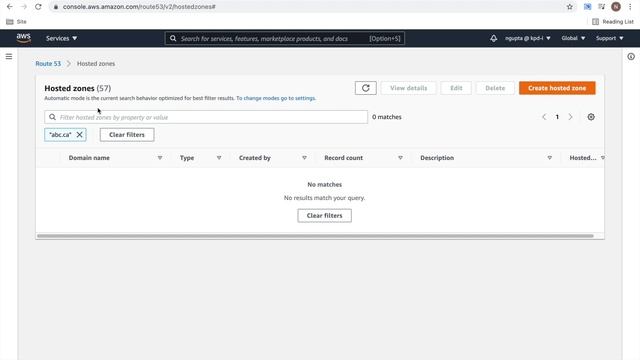The height and width of the screenshot is (360, 640).
Task: Go to the previous results page
Action: [544, 117]
